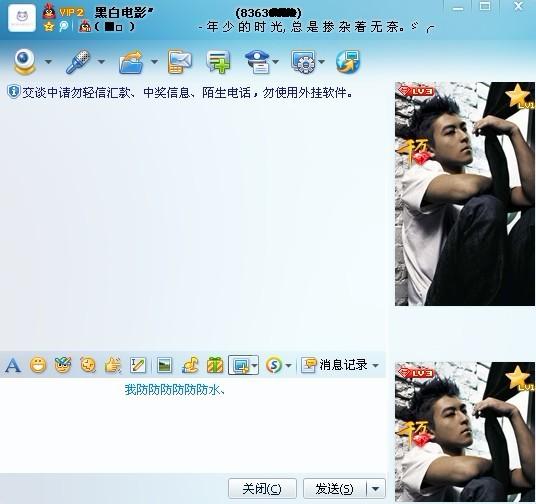Expand the video call options arrow
Viewport: 536px width, 504px height.
(x=48, y=62)
